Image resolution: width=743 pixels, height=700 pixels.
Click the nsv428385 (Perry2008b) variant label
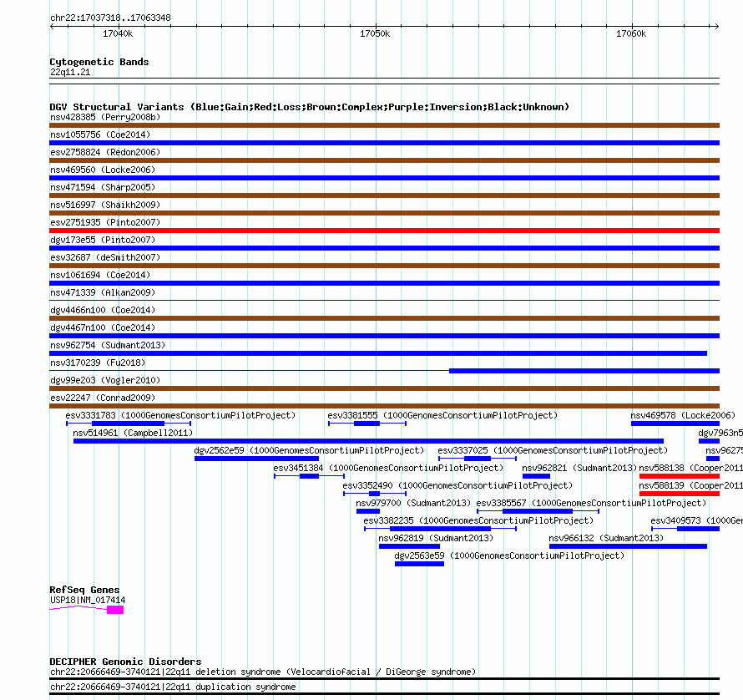(x=105, y=117)
